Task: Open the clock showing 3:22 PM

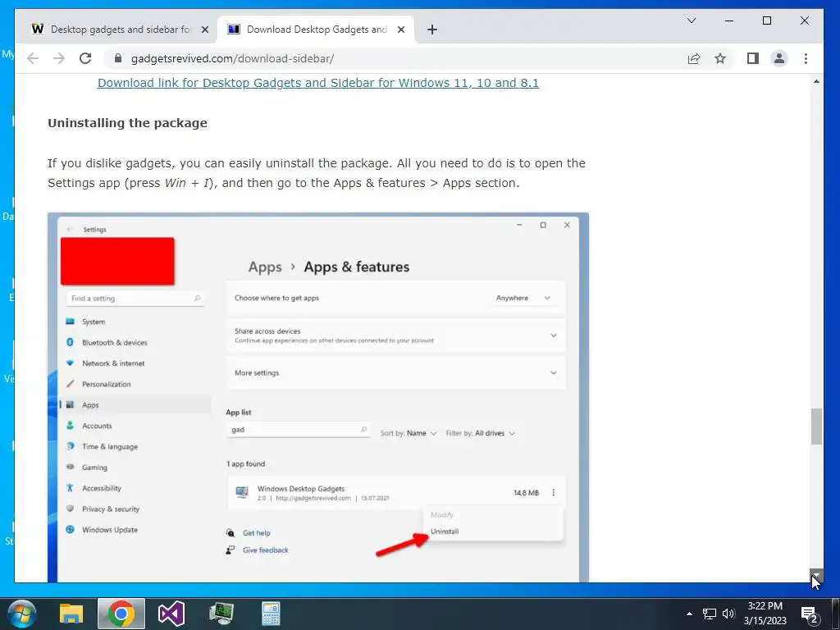Action: point(765,614)
